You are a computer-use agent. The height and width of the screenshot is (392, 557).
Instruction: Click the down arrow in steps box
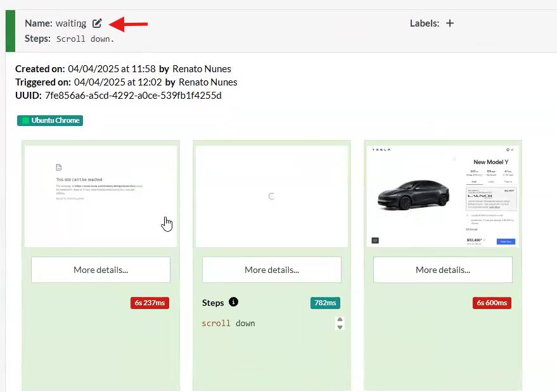coord(340,327)
